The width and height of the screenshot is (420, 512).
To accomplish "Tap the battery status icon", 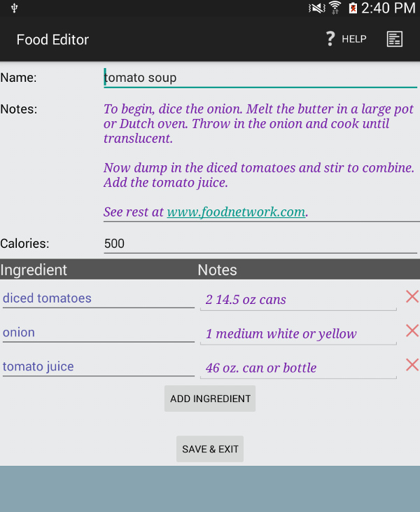I will [353, 8].
